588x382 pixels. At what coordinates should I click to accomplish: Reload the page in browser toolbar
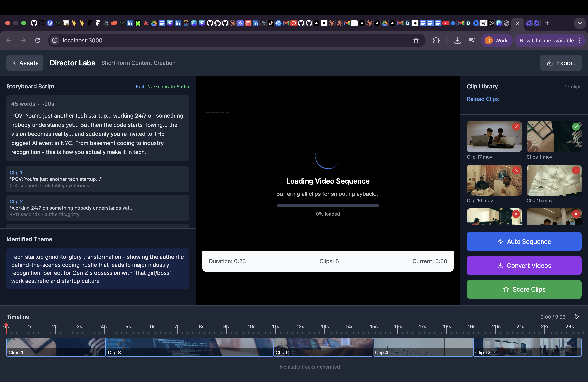38,40
